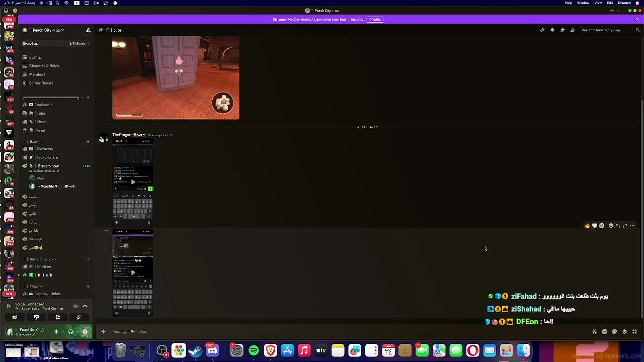Add a reaction to the hovered message
This screenshot has height=362, width=644.
(x=611, y=226)
